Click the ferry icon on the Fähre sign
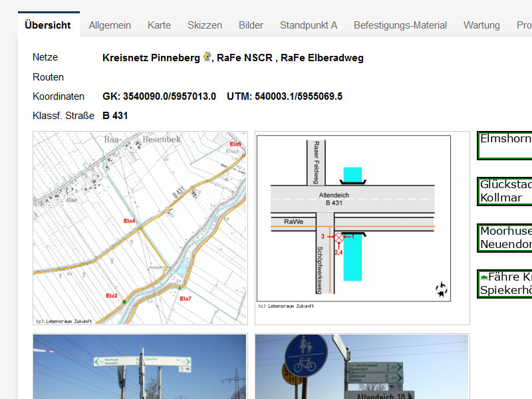532x399 pixels. tap(484, 277)
